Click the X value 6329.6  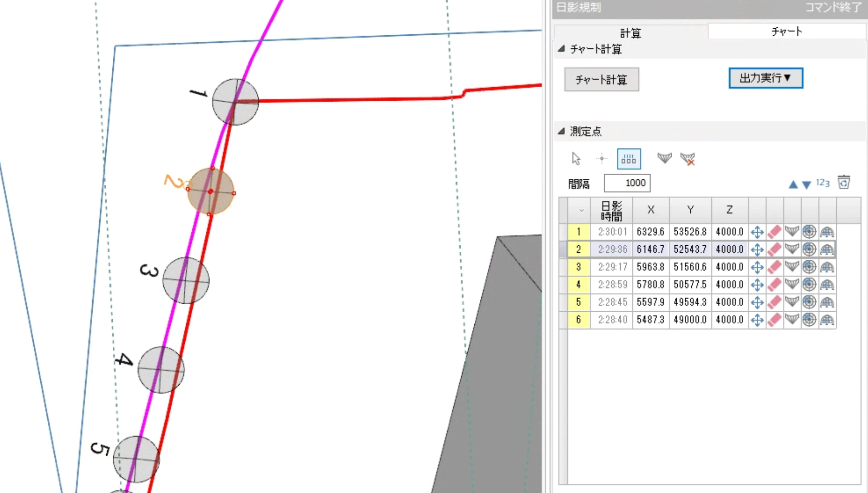click(x=651, y=232)
